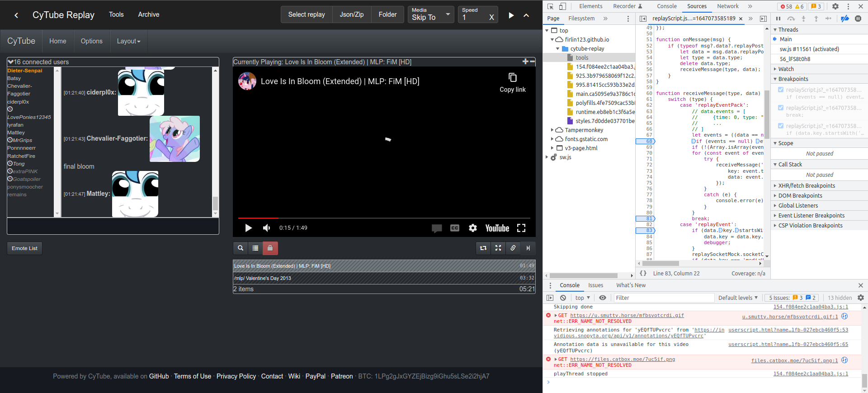
Task: Click the playlist search magnifier icon
Action: [x=241, y=248]
